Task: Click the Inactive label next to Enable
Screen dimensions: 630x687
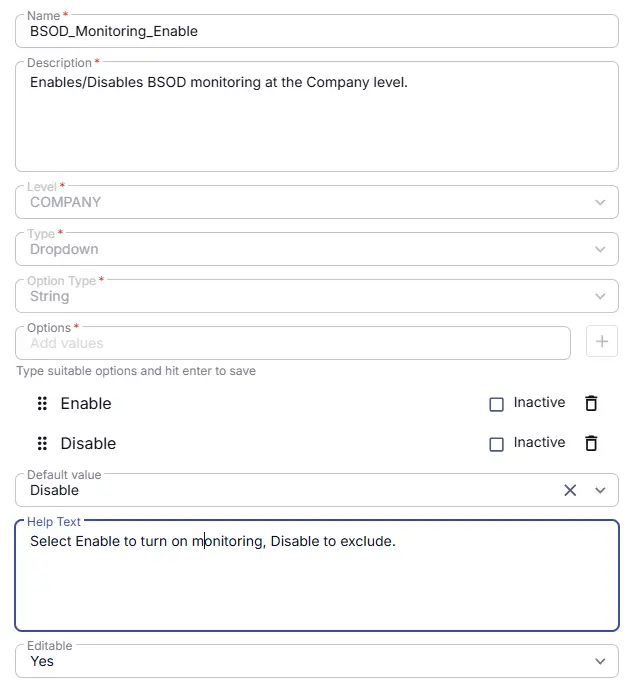Action: 539,402
